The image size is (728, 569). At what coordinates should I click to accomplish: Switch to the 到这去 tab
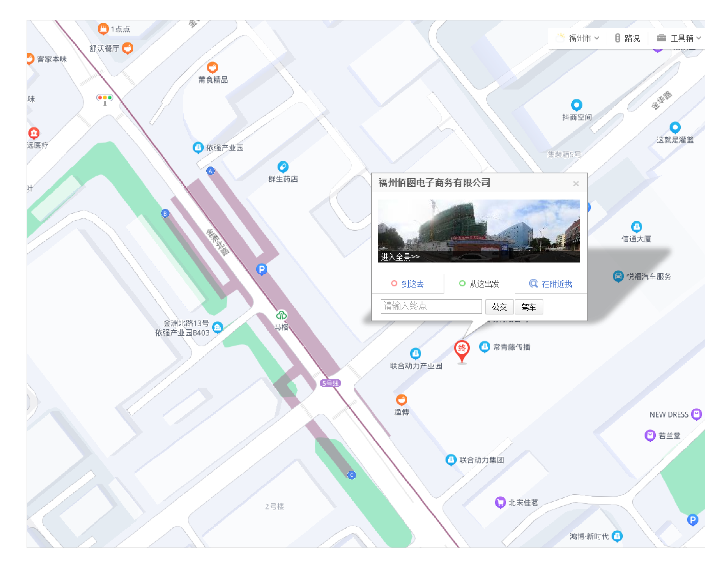[x=408, y=284]
